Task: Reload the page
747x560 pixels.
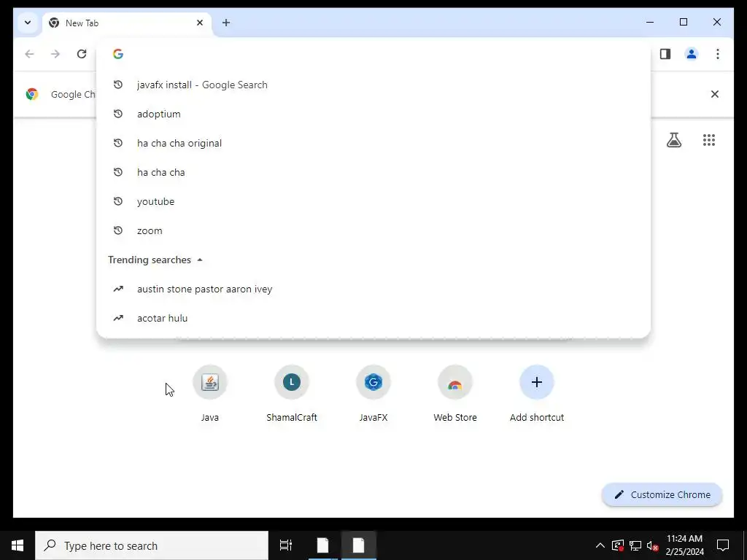Action: (82, 54)
